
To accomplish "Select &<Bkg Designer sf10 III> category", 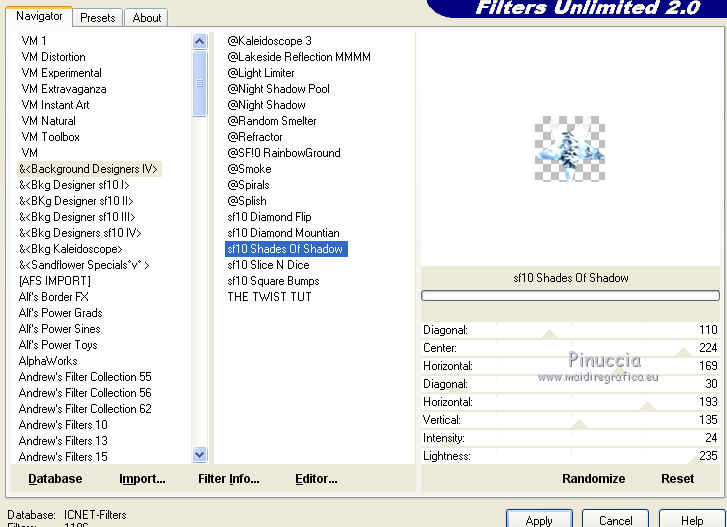I will pos(77,217).
